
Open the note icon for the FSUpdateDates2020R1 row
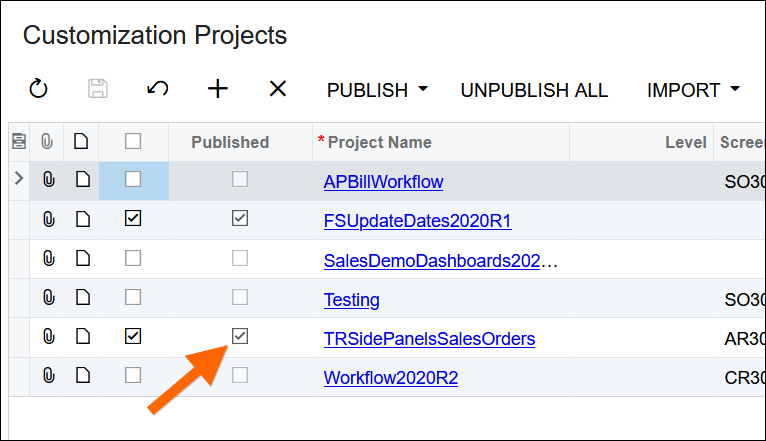(x=81, y=220)
